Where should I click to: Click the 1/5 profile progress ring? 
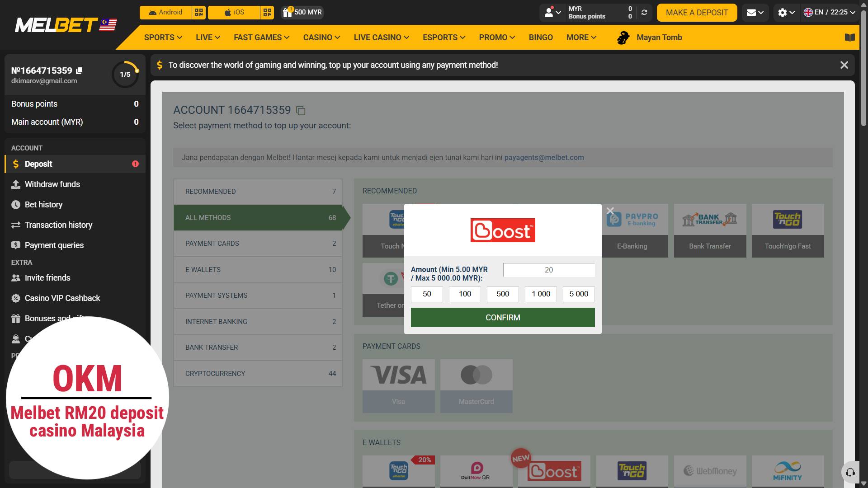tap(125, 75)
